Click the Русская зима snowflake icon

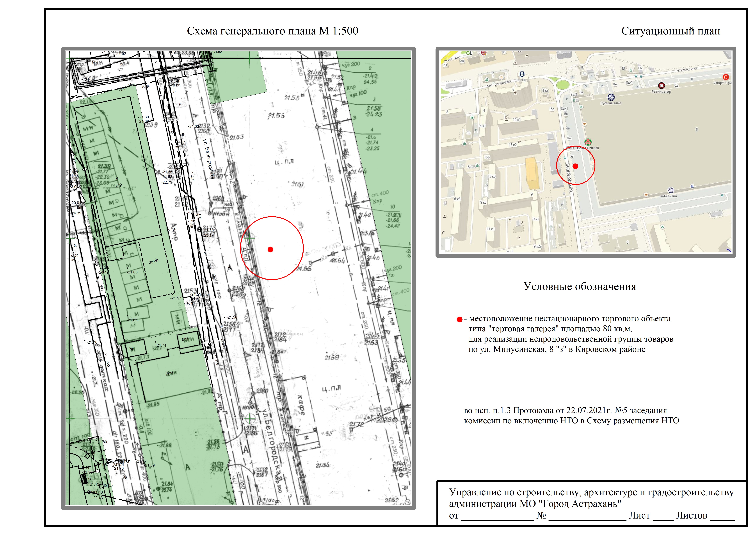point(611,97)
